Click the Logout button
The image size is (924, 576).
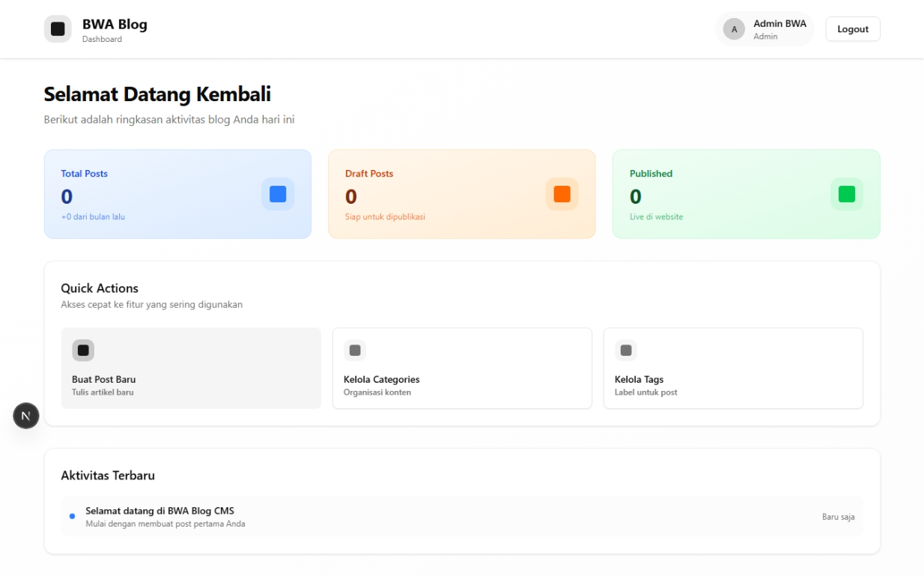coord(852,28)
